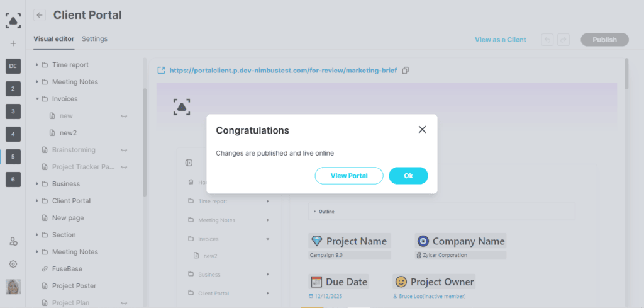
Task: Click the left panel vertical scrollbar
Action: [145, 142]
